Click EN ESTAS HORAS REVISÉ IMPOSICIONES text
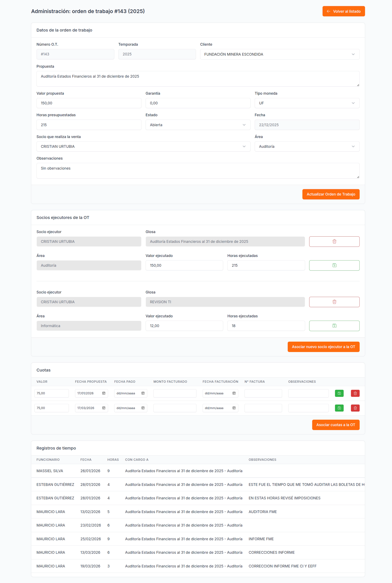 [284, 498]
